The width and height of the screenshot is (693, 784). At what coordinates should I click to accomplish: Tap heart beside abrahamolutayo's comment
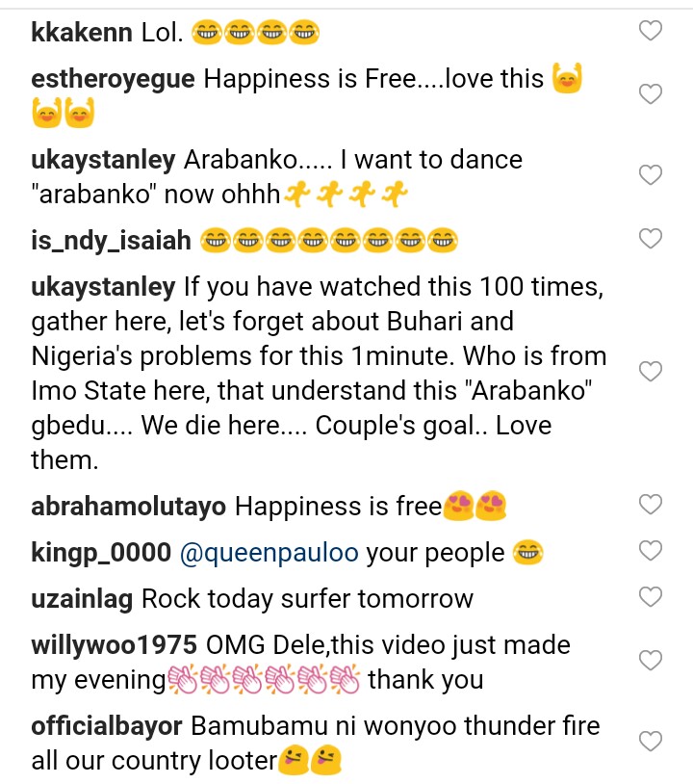coord(651,505)
